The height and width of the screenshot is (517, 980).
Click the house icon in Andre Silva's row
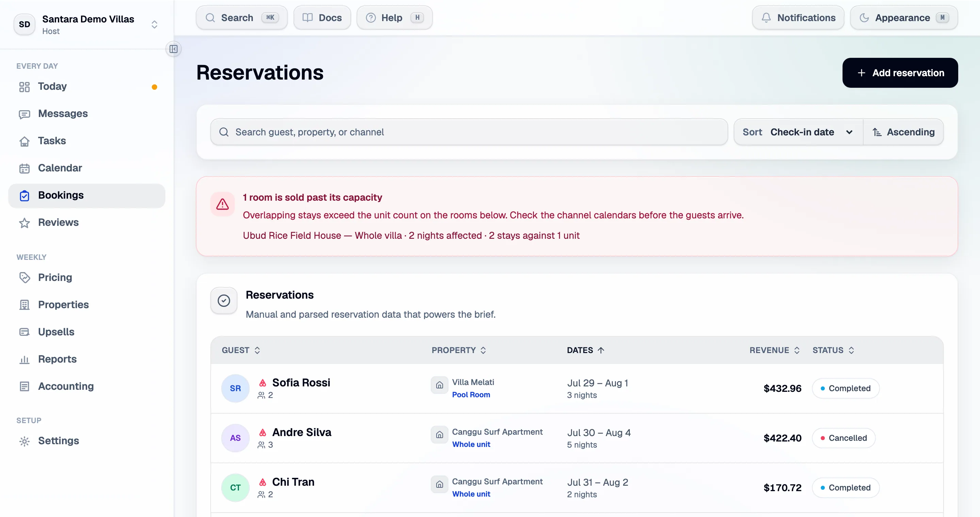click(439, 434)
